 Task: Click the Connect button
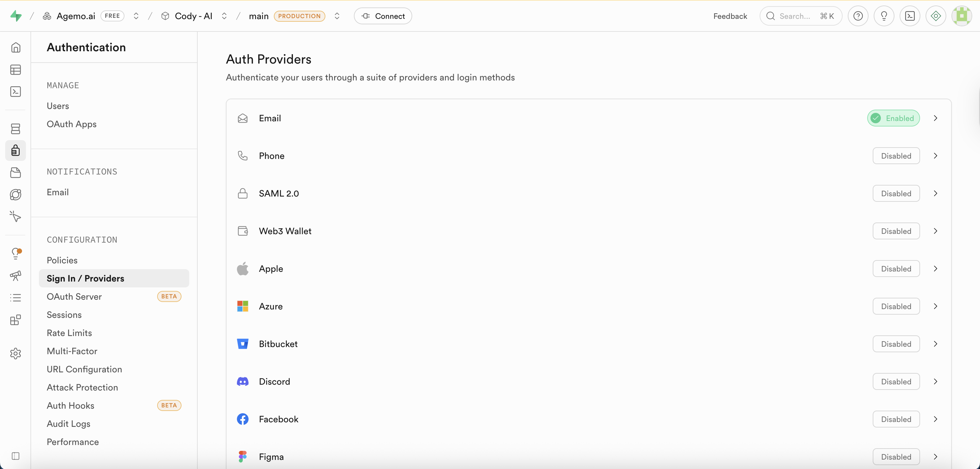[383, 16]
